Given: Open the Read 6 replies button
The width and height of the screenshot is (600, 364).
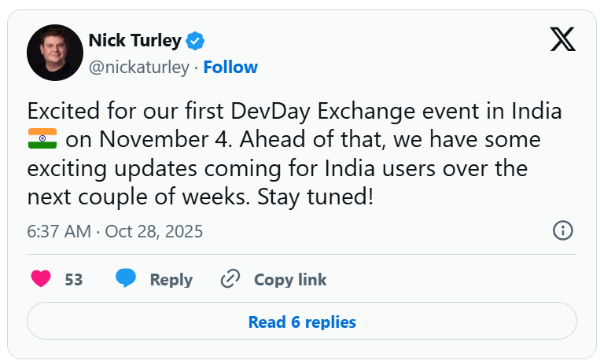Looking at the screenshot, I should click(302, 322).
